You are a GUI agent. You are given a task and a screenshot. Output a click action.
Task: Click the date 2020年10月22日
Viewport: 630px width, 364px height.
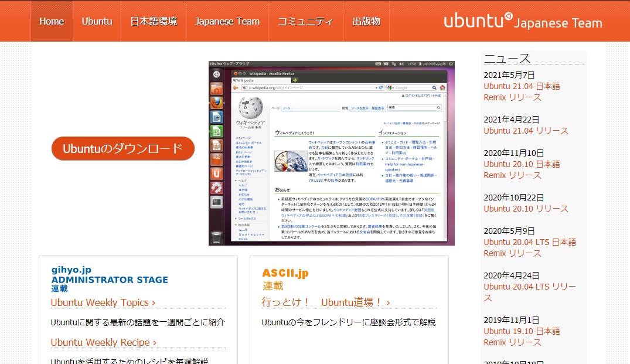pyautogui.click(x=514, y=198)
